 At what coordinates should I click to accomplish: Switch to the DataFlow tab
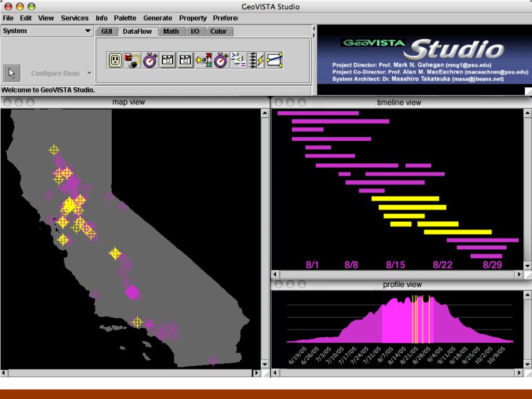click(137, 32)
